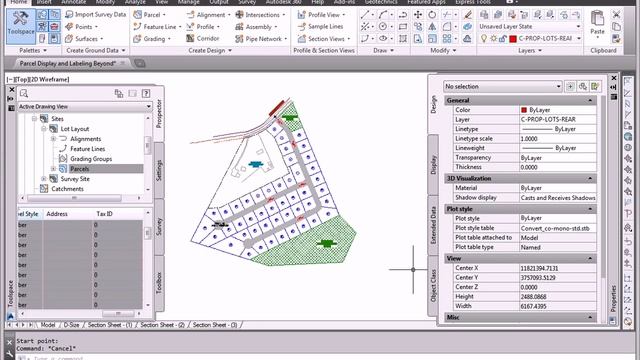The height and width of the screenshot is (360, 640).
Task: Click the Assembly button
Action: pyautogui.click(x=256, y=27)
